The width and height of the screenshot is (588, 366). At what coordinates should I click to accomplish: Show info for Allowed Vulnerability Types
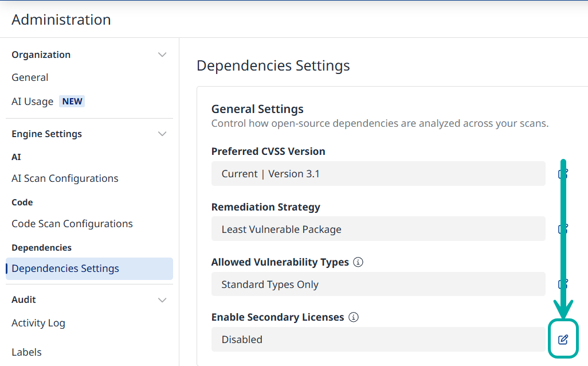pos(358,262)
